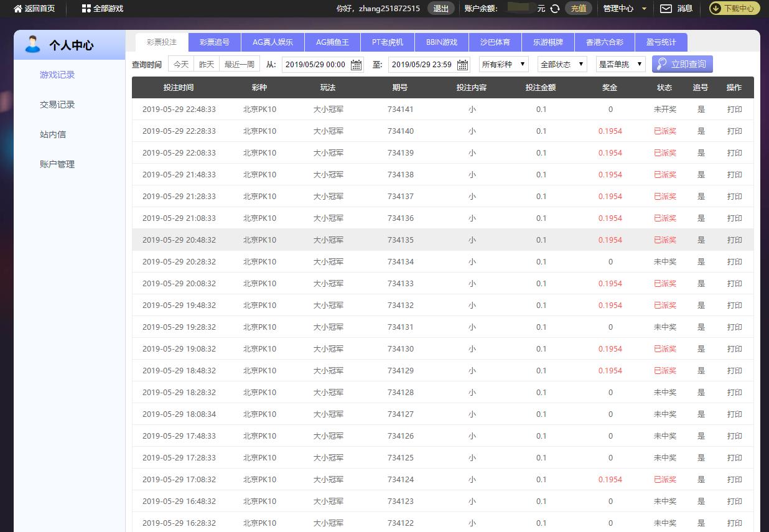Open the 是否单挑 dropdown

point(621,64)
